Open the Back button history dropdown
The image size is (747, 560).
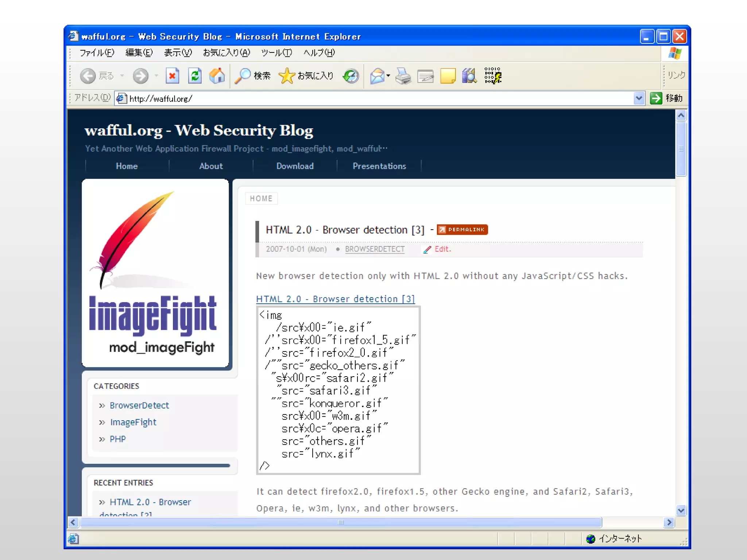click(x=122, y=76)
